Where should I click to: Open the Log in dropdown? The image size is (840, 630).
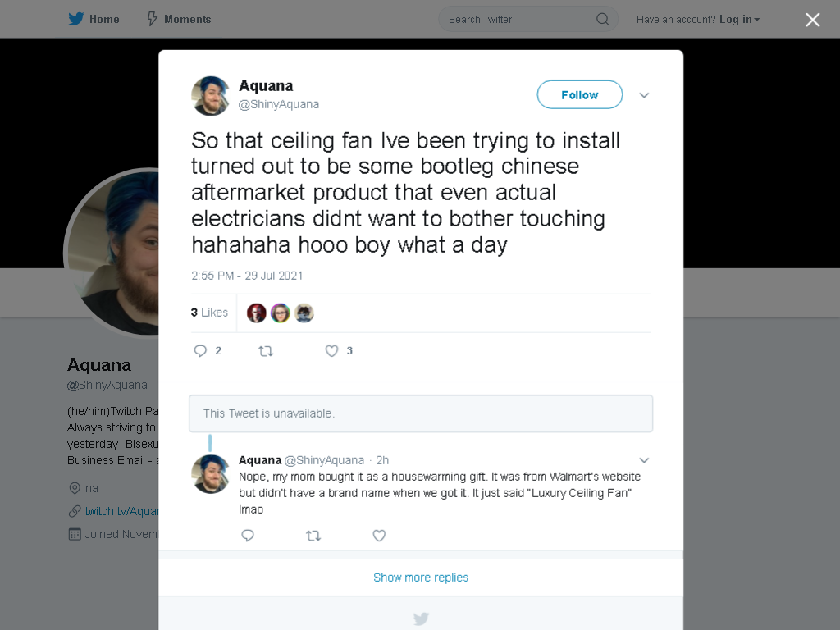click(739, 20)
